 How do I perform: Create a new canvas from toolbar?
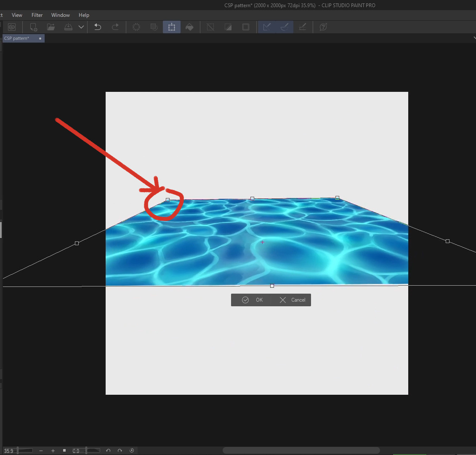(33, 27)
